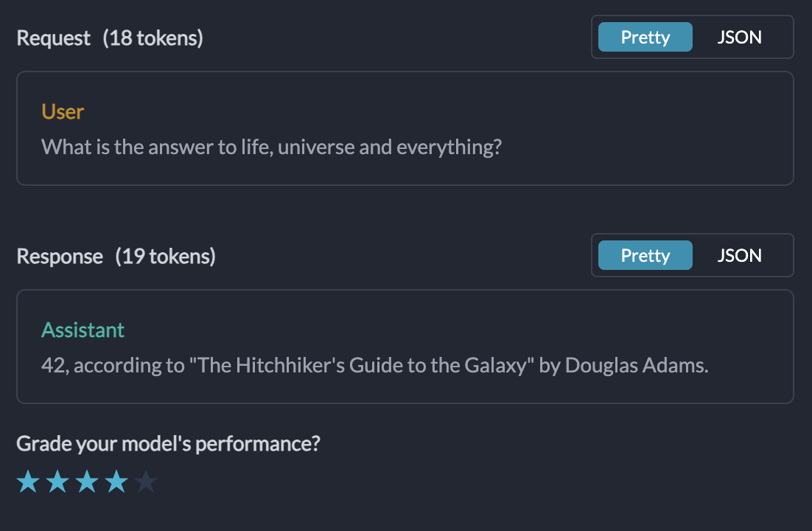Click the 18 tokens count

click(x=153, y=38)
